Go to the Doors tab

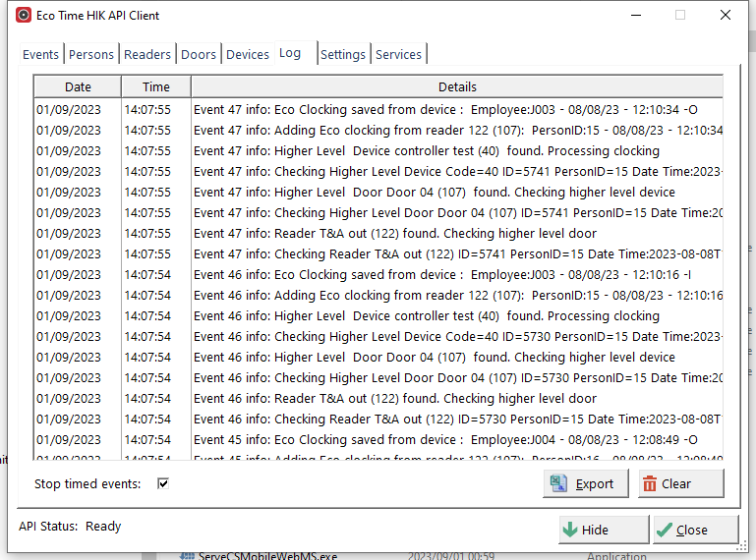199,55
